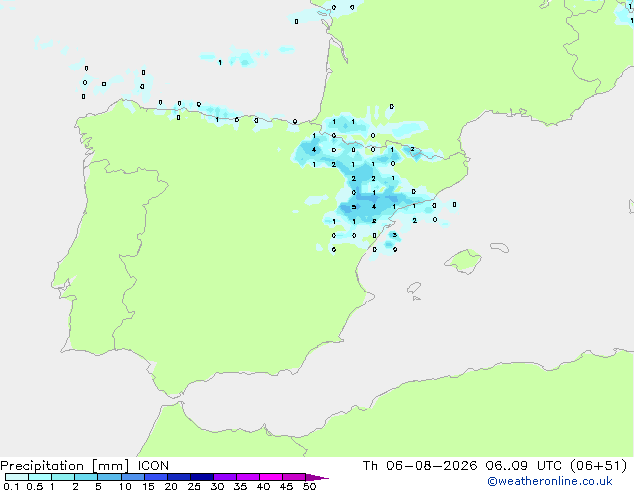Click the 10–15 mm legend color swatch

133,477
